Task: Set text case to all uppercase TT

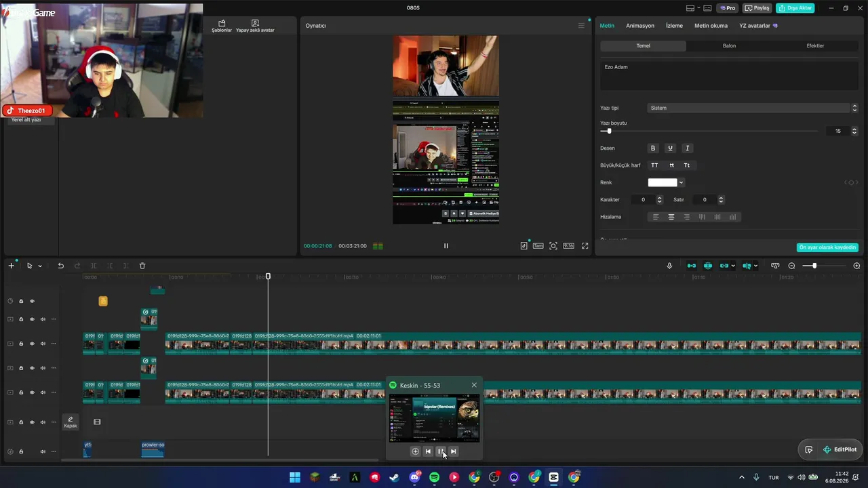Action: click(x=654, y=165)
